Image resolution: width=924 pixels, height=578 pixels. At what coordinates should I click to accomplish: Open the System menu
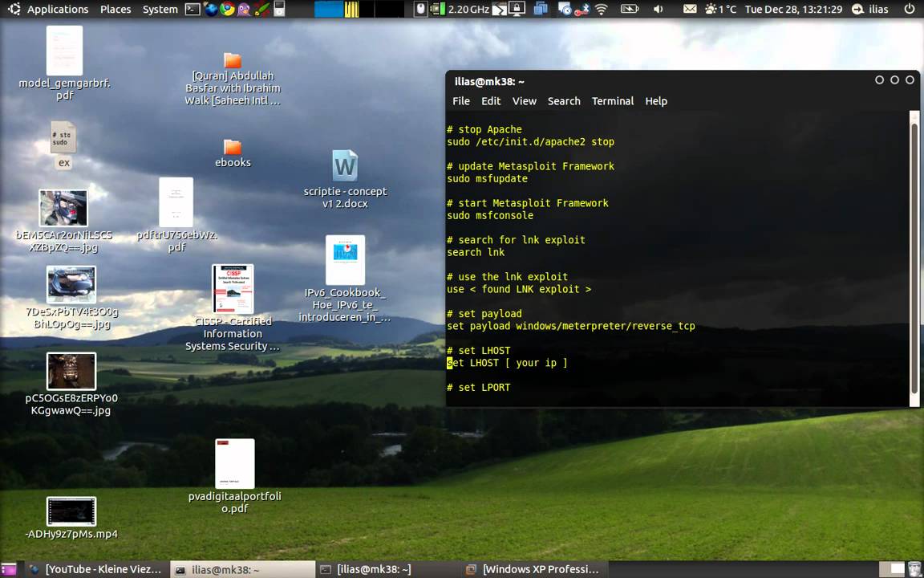[x=160, y=9]
